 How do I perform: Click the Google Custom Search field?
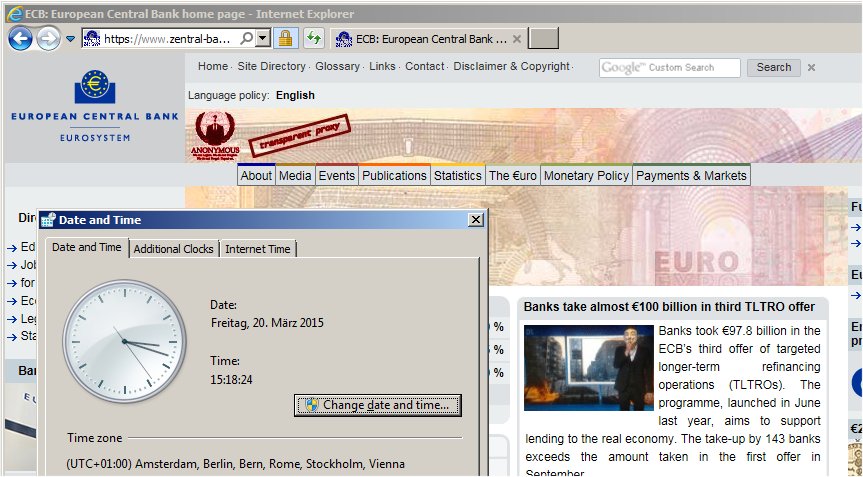669,68
